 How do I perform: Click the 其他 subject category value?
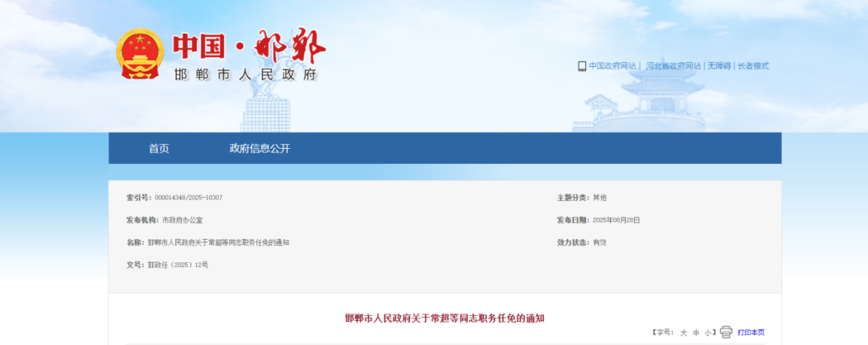600,198
